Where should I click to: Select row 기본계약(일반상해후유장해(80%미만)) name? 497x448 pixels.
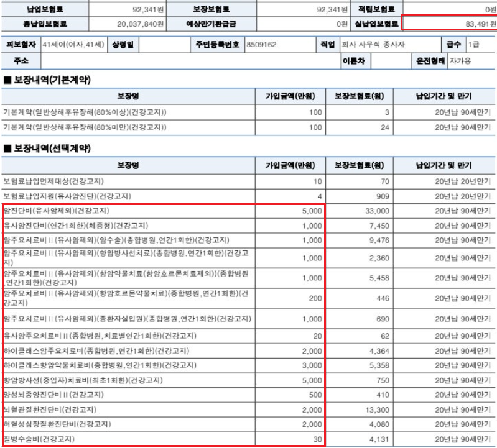pyautogui.click(x=85, y=127)
